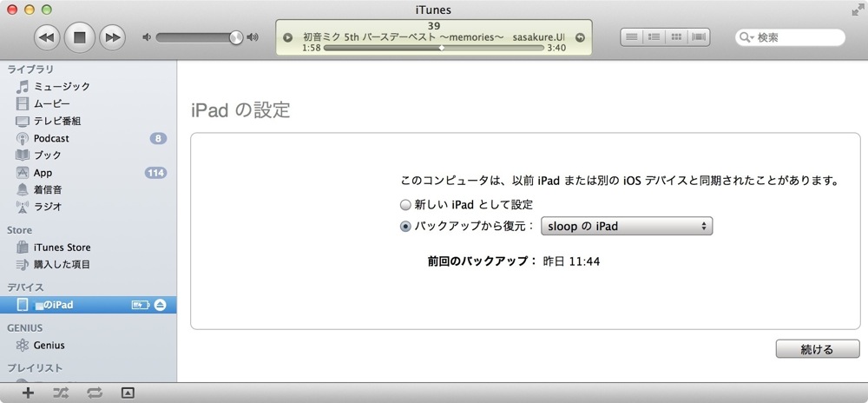Click the total time 3:40
Viewport: 868px width, 403px height.
tap(556, 48)
